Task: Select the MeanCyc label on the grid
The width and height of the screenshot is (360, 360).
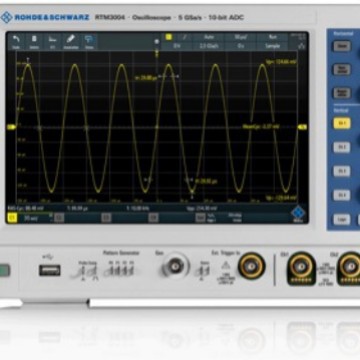Action: [260, 126]
